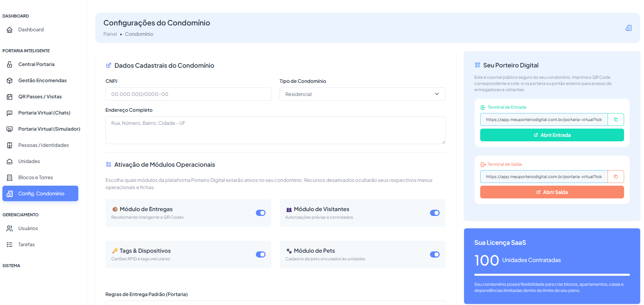Viewport: 644px width, 305px height.
Task: Go to Central Portaria
Action: coord(40,64)
